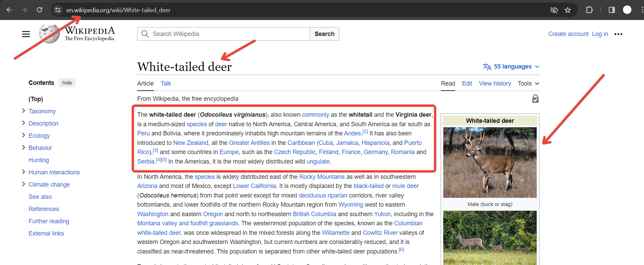Click the Wikipedia globe logo
This screenshot has height=265, width=644.
[x=50, y=34]
